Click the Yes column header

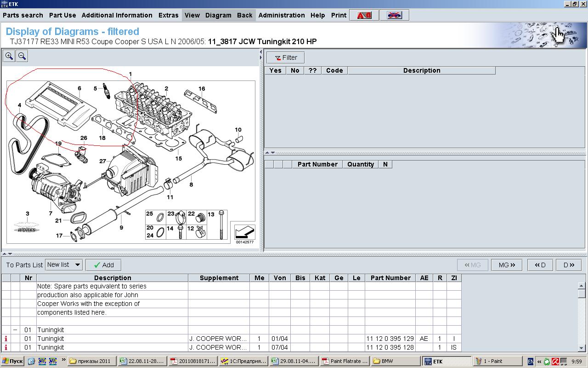click(275, 70)
